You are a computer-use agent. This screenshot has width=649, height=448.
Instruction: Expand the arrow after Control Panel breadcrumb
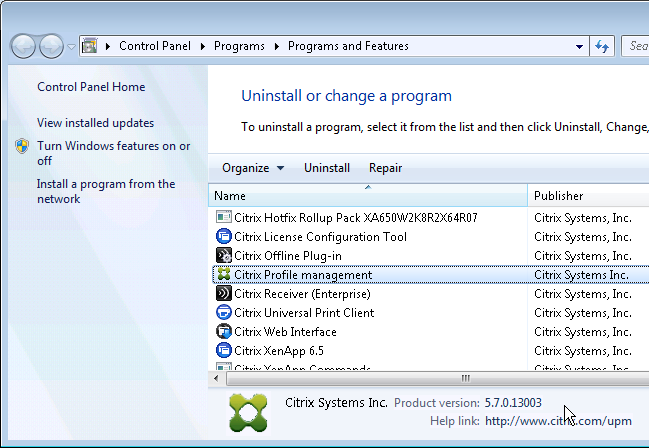point(203,46)
